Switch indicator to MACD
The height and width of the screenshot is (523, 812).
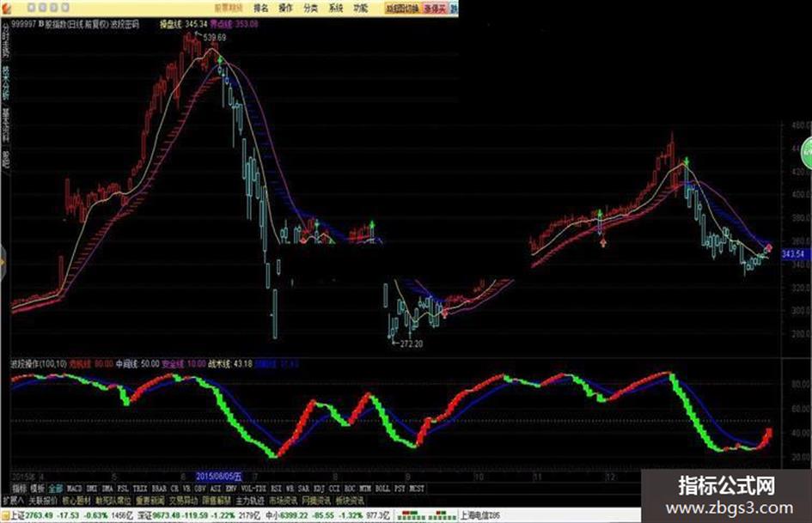[75, 489]
